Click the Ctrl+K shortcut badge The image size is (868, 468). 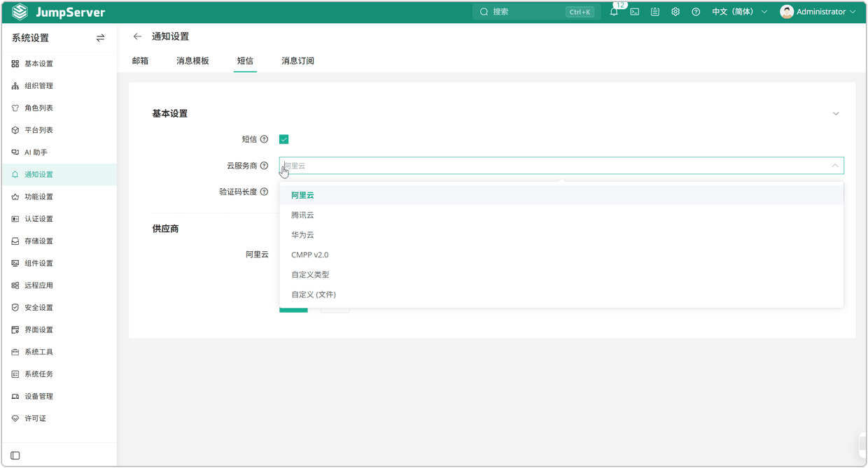click(580, 12)
